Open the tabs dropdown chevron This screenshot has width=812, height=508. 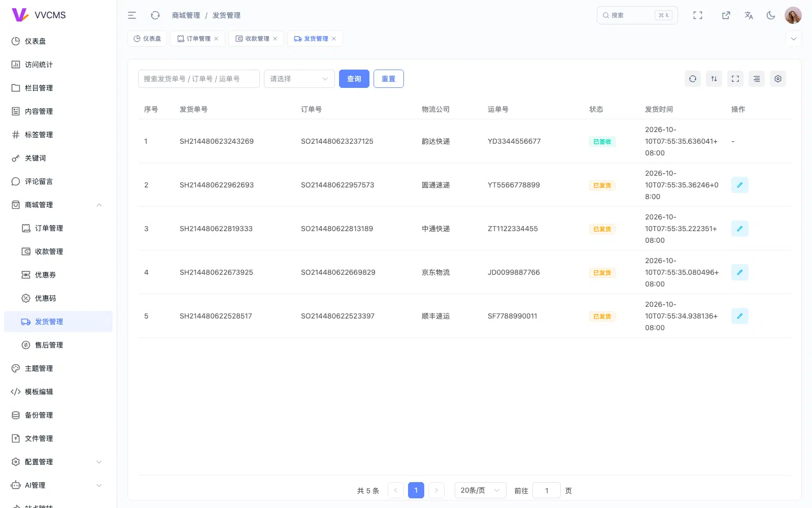pyautogui.click(x=794, y=39)
